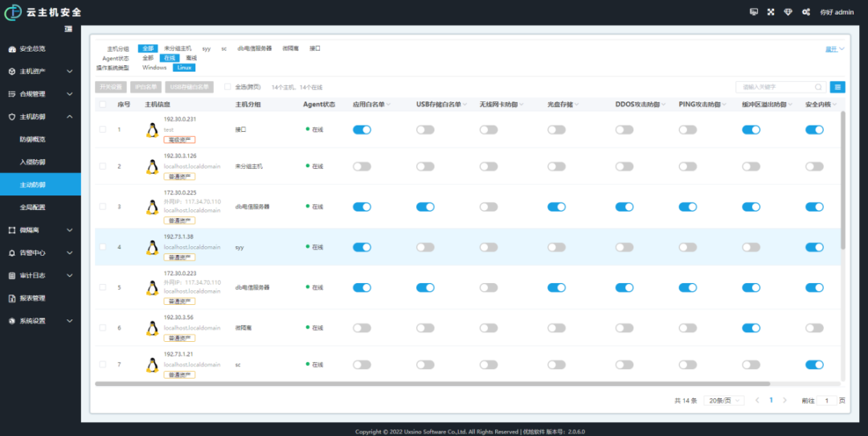Disable 缓冲区溢出防御 switch for host 192.30.3.56
Viewport: 868px width, 436px height.
coord(751,328)
